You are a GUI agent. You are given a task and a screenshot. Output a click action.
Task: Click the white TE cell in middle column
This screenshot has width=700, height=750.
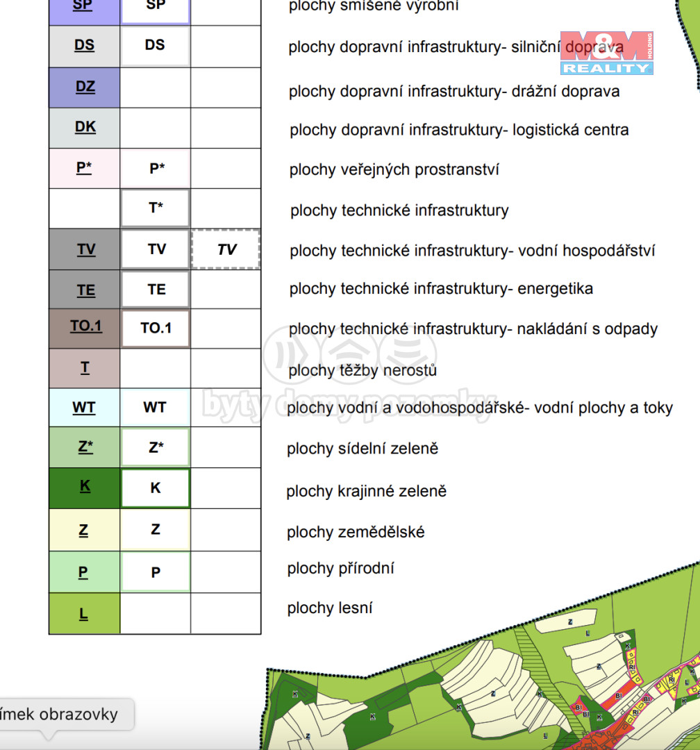156,290
